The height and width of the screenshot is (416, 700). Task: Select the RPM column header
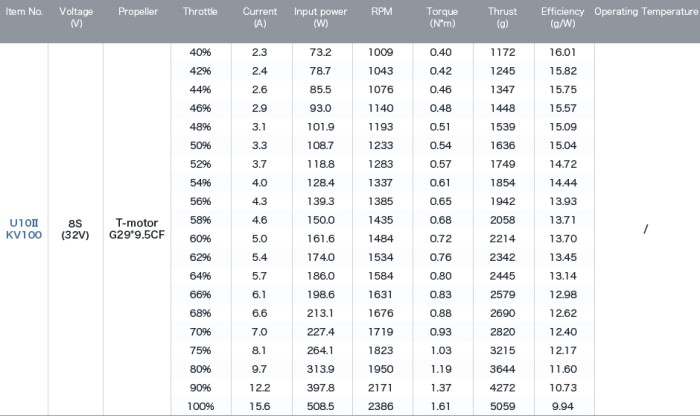pyautogui.click(x=382, y=12)
